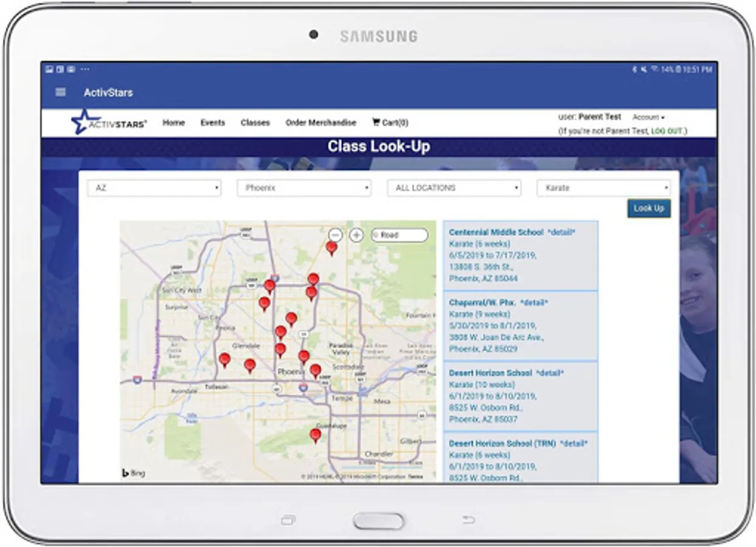This screenshot has width=756, height=547.
Task: Open the Phoenix city dropdown
Action: pyautogui.click(x=304, y=188)
